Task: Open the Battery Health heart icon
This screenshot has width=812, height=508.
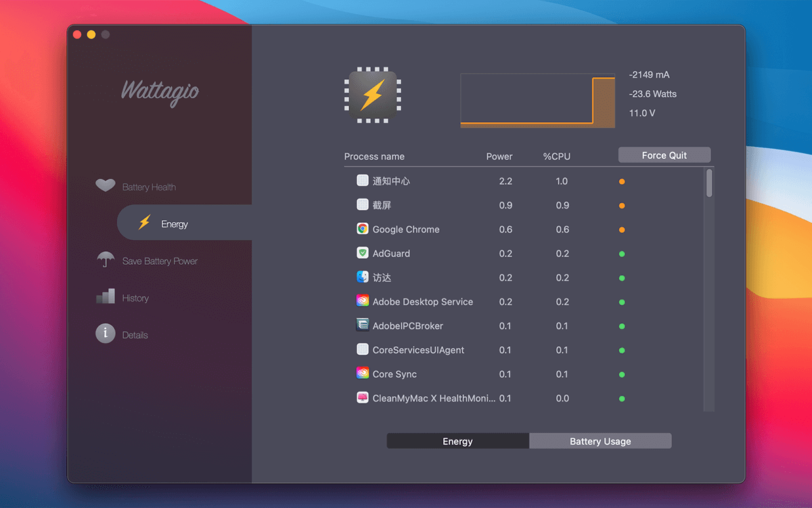Action: pyautogui.click(x=105, y=185)
